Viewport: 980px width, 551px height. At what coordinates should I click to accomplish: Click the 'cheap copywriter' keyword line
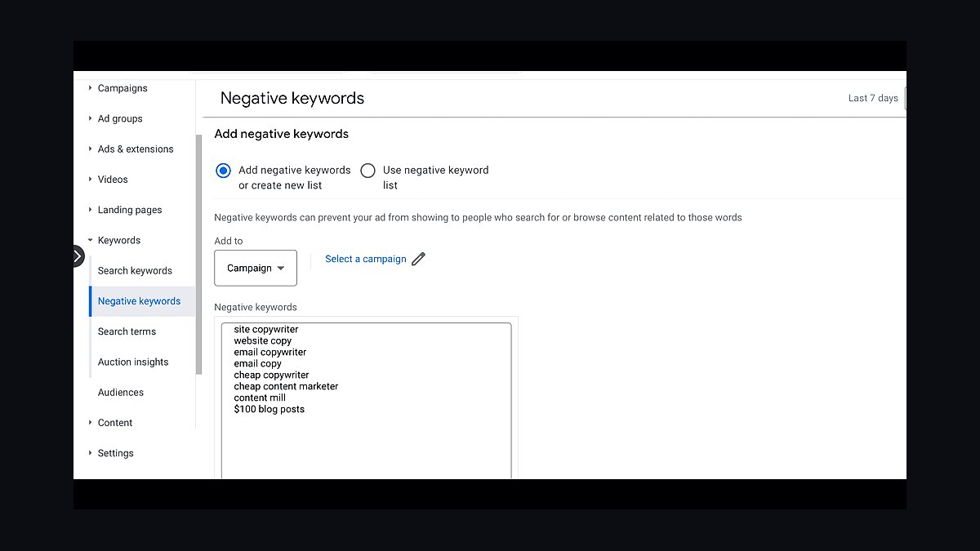pos(272,375)
